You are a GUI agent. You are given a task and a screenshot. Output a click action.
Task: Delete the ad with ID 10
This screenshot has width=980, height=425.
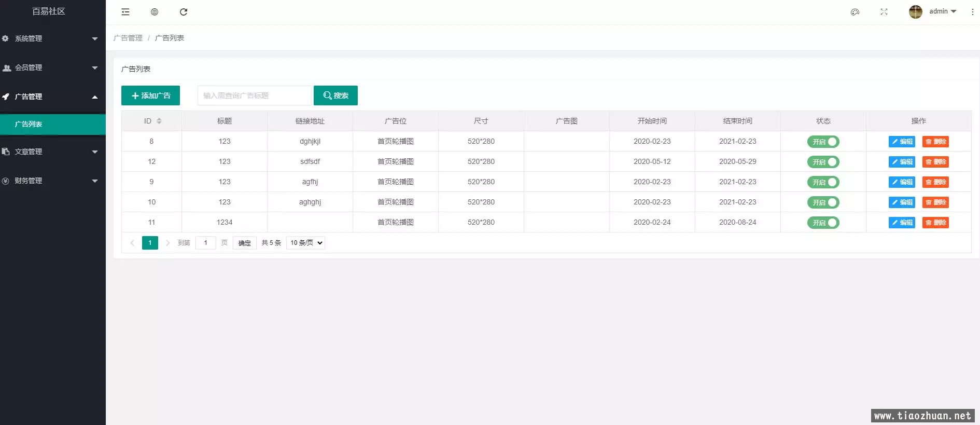(x=935, y=202)
